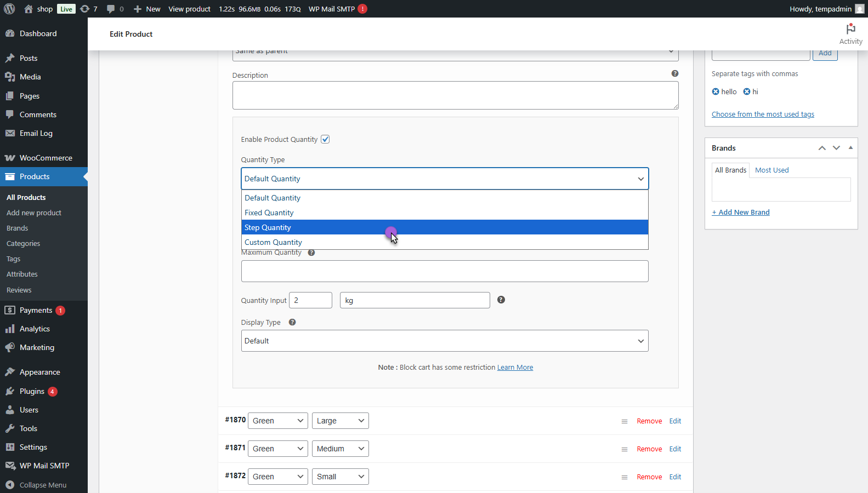Screen dimensions: 868x493
Task: Switch to the Most Used brands tab
Action: coord(771,170)
